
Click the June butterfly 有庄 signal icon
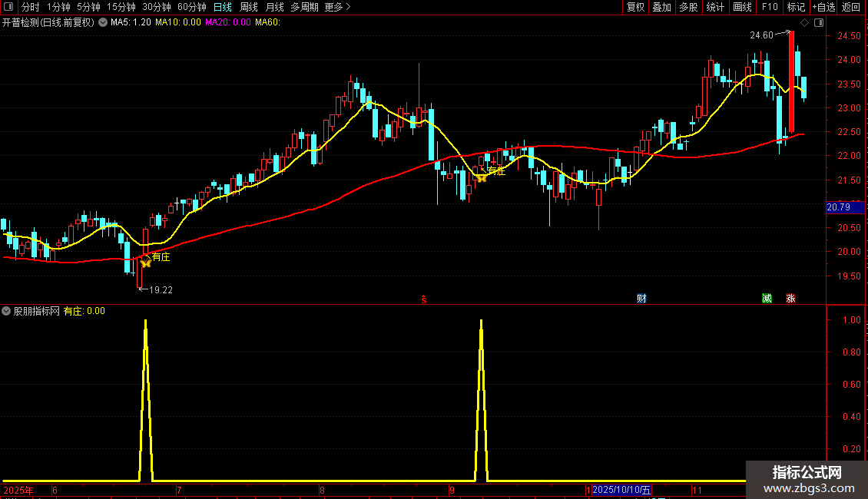[x=146, y=263]
